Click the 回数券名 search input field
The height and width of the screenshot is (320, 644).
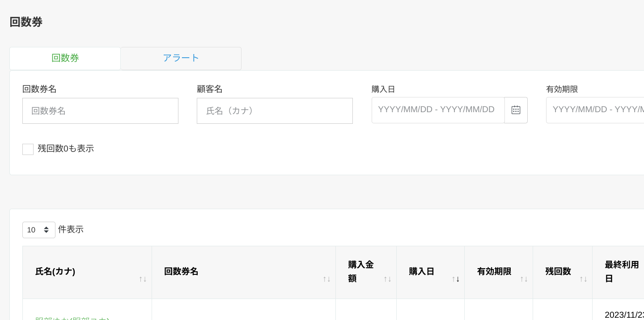(x=101, y=111)
